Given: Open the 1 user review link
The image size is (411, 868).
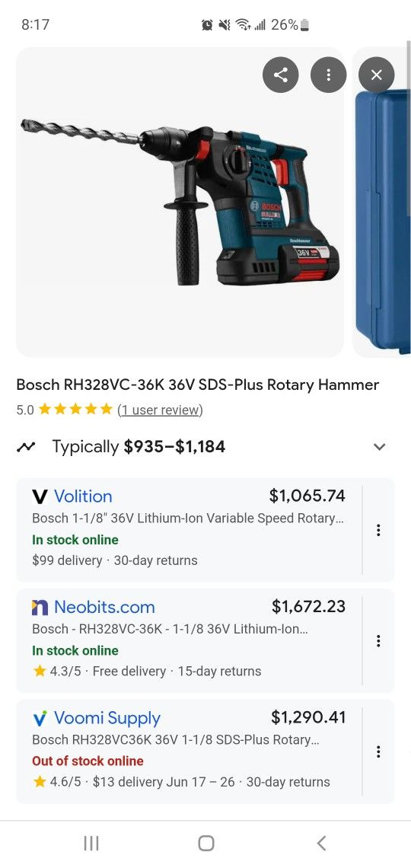Looking at the screenshot, I should (x=160, y=410).
